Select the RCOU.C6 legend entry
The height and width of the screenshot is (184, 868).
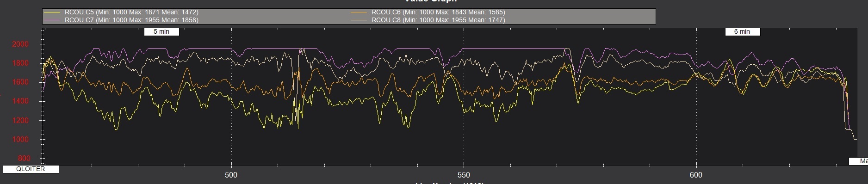438,12
